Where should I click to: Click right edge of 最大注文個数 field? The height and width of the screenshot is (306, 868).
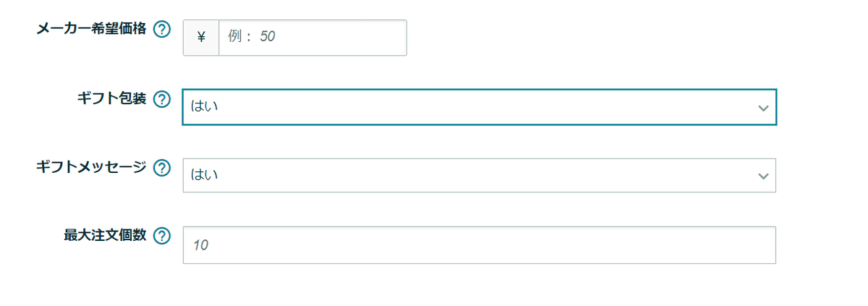coord(767,245)
